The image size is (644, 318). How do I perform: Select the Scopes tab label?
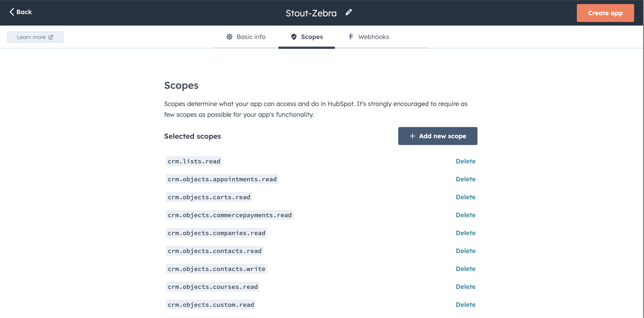[x=312, y=37]
